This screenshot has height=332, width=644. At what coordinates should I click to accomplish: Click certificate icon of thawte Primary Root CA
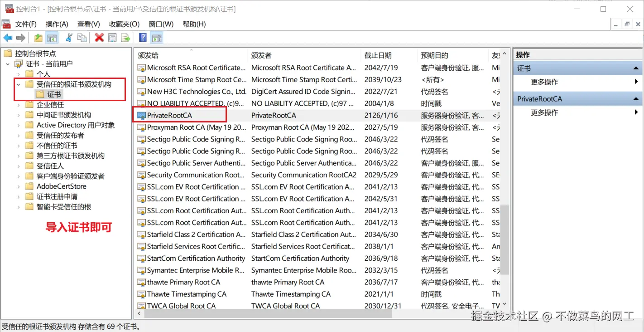pyautogui.click(x=141, y=282)
